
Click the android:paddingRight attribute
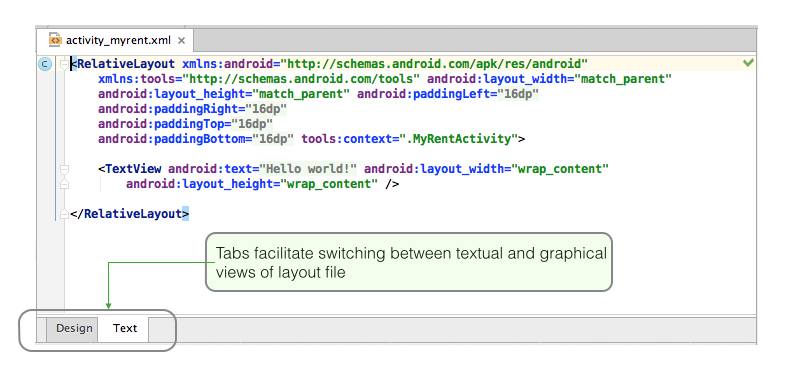pyautogui.click(x=168, y=109)
